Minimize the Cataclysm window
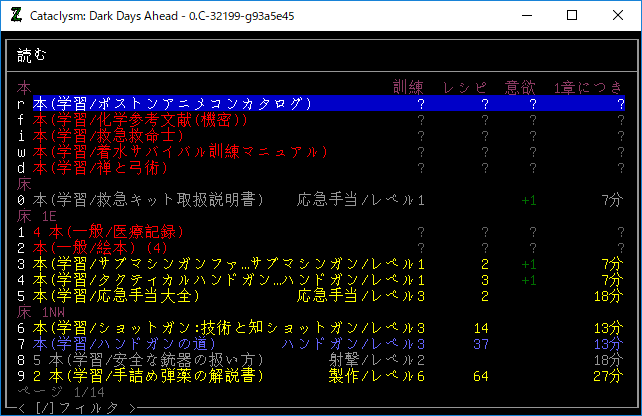Viewport: 642px width, 416px height. 518,16
